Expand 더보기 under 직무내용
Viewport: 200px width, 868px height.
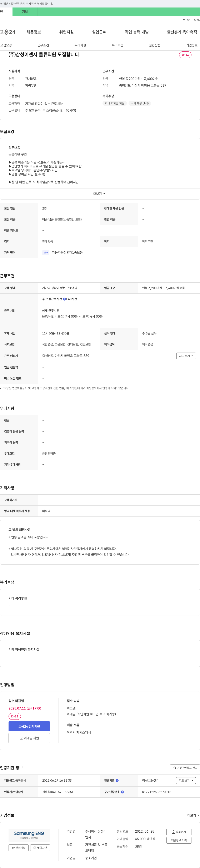pyautogui.click(x=100, y=194)
